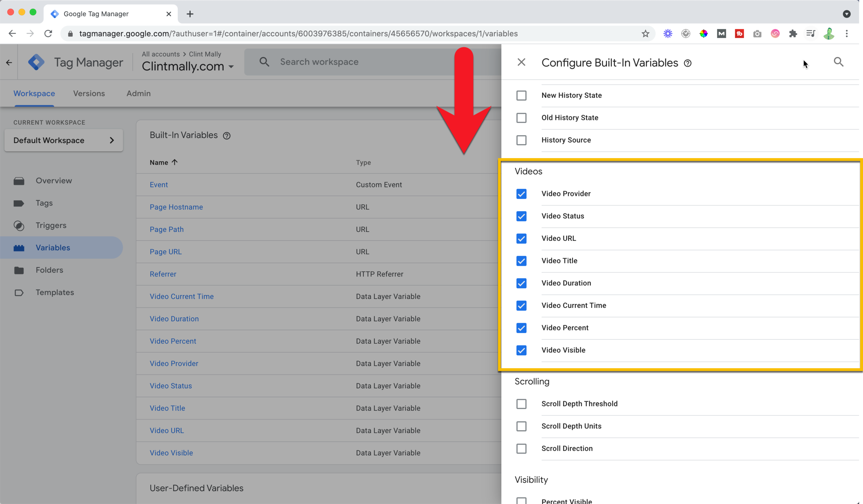Click the color wheel extension icon

[x=703, y=33]
